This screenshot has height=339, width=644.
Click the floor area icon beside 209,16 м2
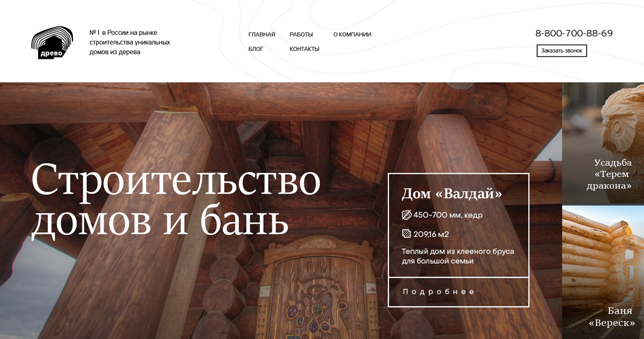click(x=406, y=234)
